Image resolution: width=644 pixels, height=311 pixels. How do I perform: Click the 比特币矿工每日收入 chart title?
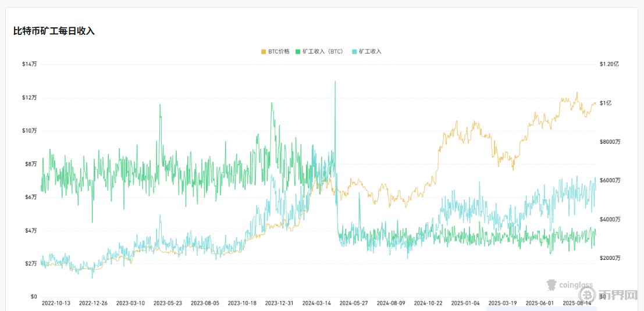(x=54, y=31)
